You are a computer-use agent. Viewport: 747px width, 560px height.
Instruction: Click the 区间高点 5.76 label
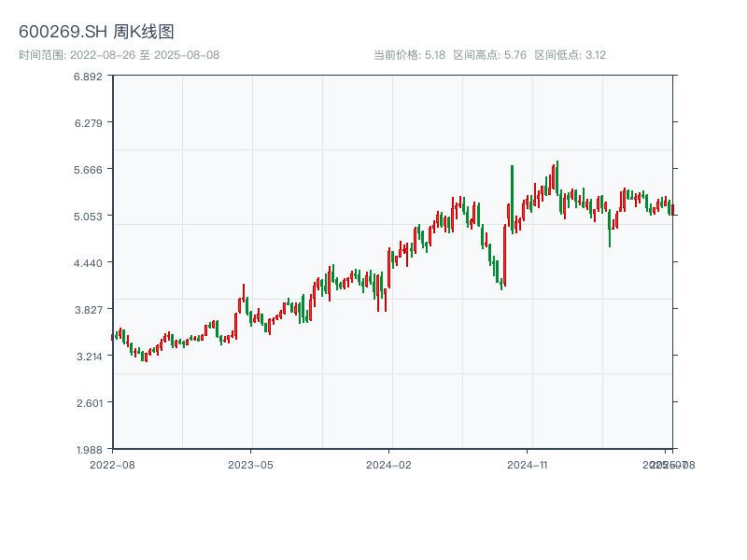click(489, 55)
